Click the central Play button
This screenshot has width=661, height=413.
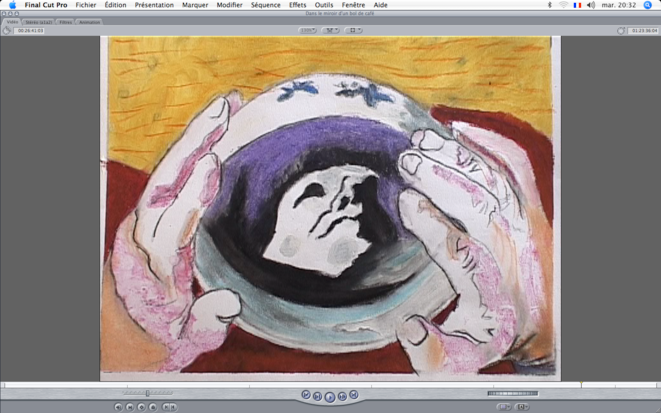[330, 397]
